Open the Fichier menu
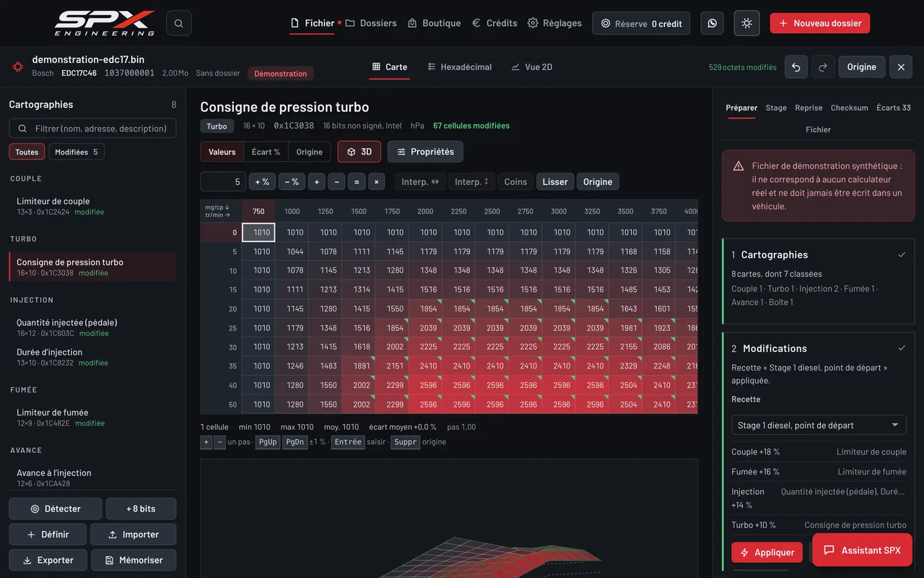The height and width of the screenshot is (578, 924). 313,23
